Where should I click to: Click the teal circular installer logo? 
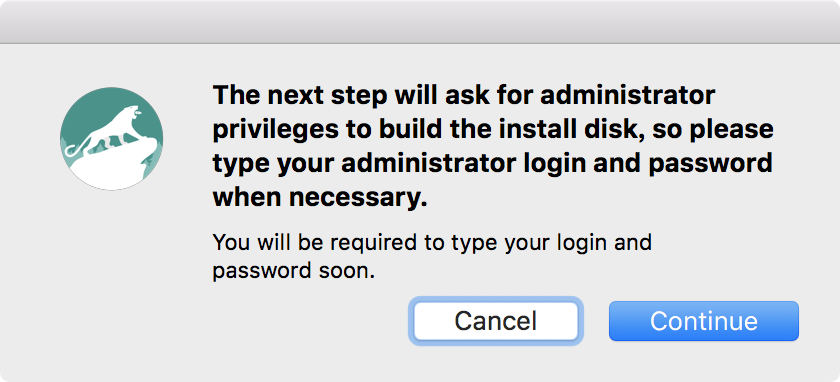coord(111,138)
